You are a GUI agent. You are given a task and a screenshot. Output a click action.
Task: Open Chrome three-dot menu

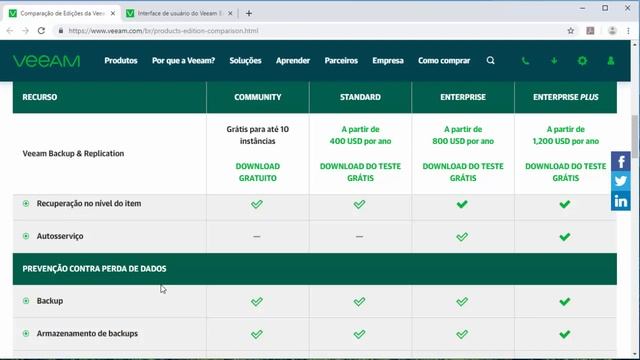pyautogui.click(x=628, y=31)
